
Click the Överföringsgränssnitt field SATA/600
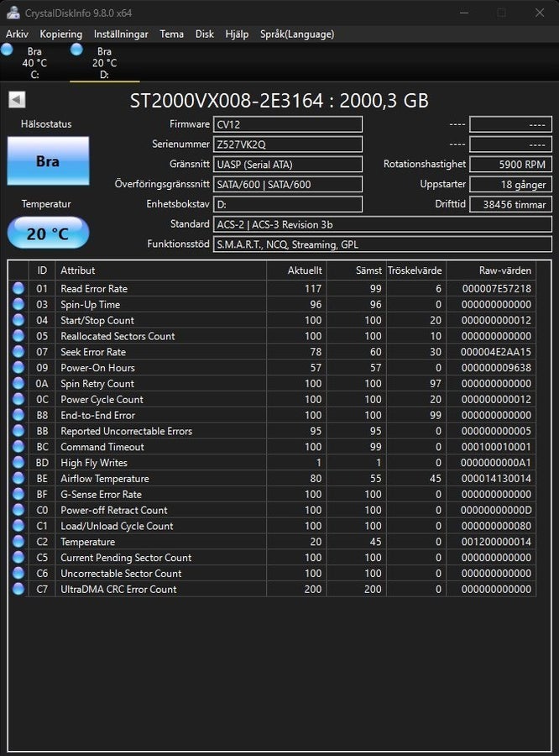point(288,184)
